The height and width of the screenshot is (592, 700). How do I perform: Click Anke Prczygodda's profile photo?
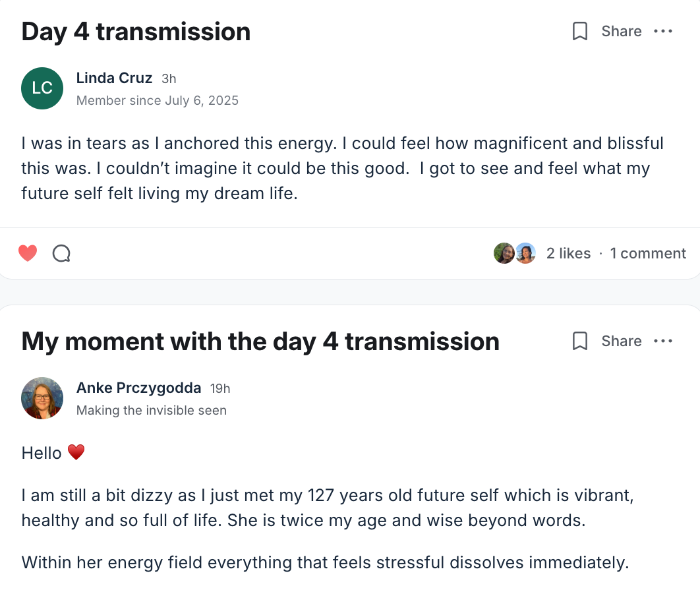point(42,398)
